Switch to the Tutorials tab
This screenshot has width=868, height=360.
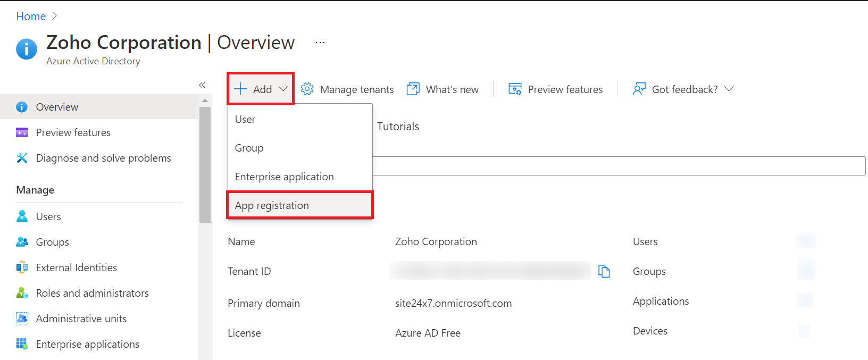(398, 127)
